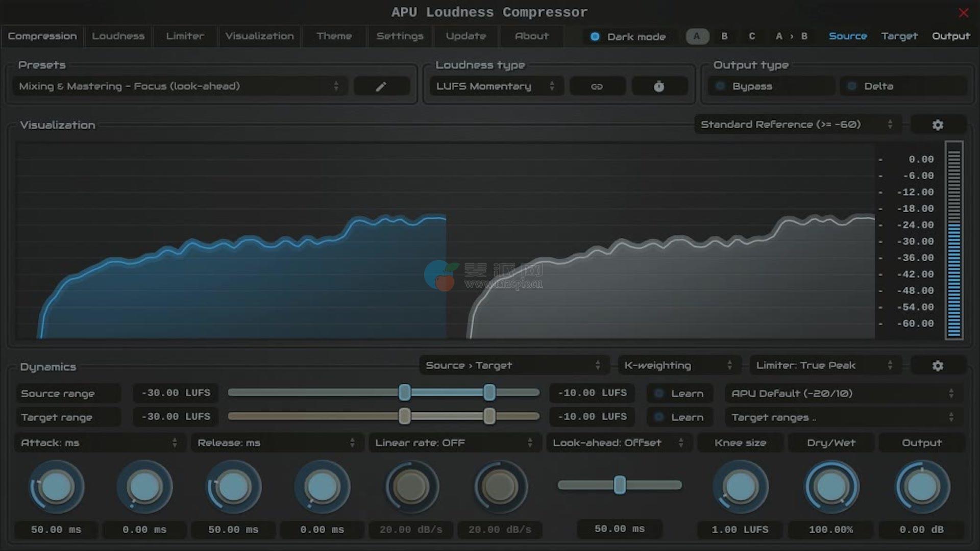This screenshot has height=551, width=980.
Task: Click the 50.00 ms look-ahead value
Action: [620, 529]
